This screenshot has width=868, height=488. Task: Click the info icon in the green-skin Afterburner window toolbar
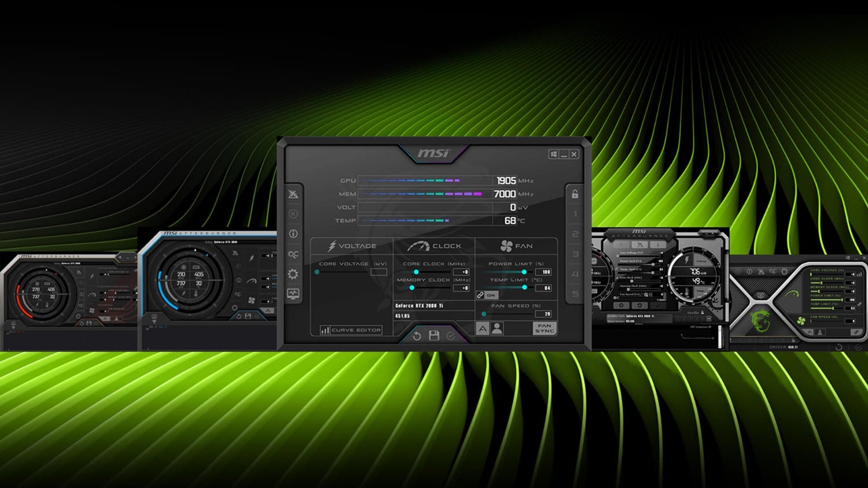point(749,272)
